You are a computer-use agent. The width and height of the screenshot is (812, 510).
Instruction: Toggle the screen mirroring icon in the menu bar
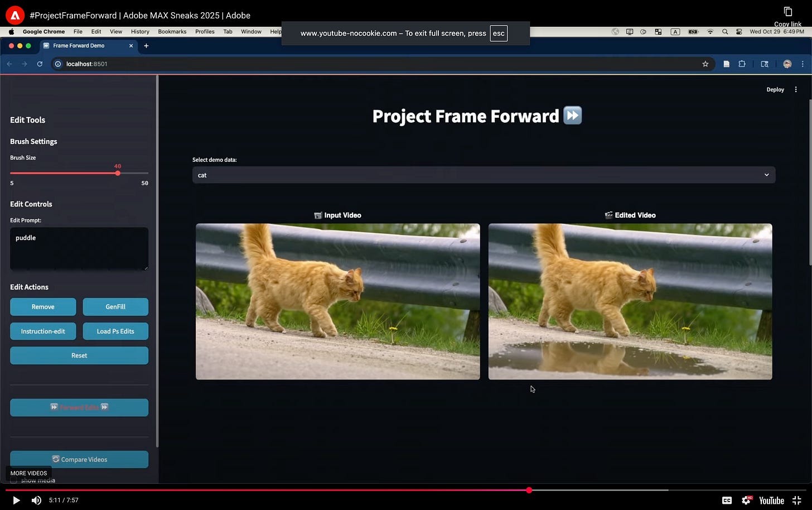630,32
